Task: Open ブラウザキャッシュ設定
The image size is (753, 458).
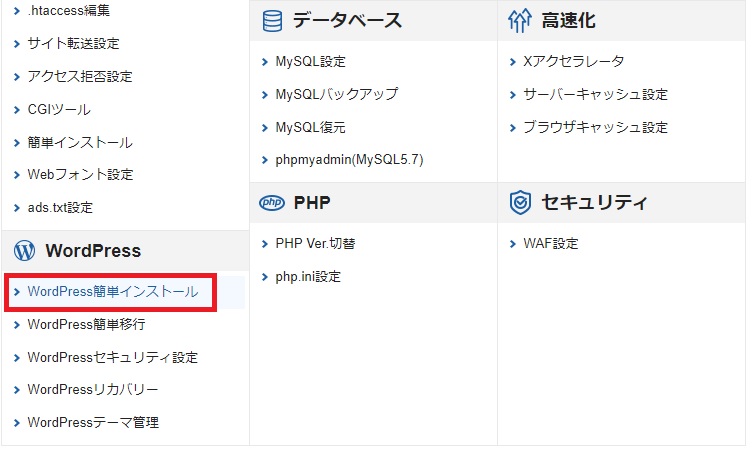Action: point(595,127)
